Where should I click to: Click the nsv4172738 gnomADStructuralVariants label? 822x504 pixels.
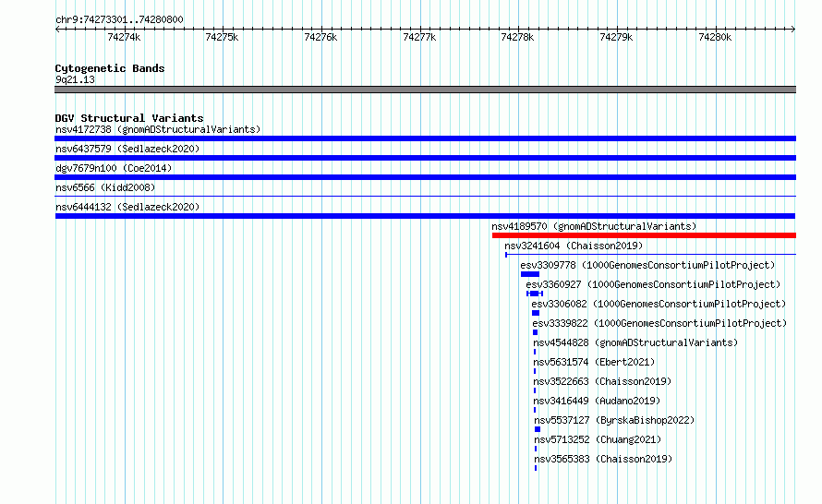pos(158,129)
